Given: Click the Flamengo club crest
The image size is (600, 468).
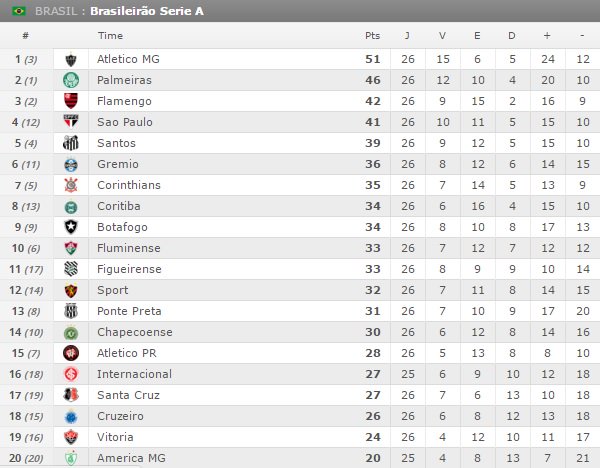Looking at the screenshot, I should pos(71,101).
